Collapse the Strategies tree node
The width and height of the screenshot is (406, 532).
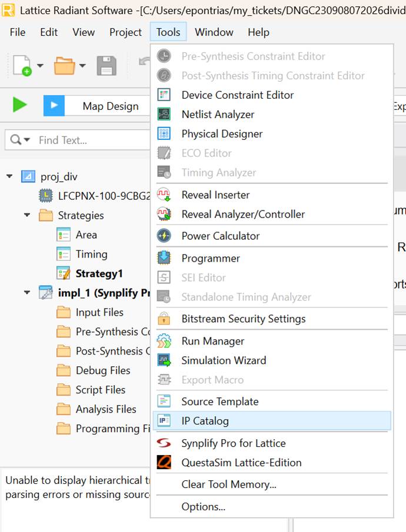(x=27, y=215)
